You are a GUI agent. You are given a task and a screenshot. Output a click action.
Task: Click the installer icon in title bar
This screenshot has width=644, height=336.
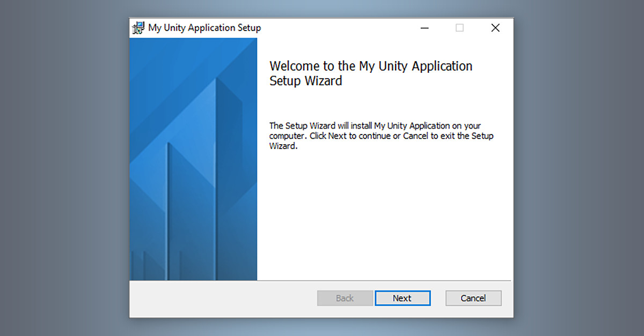pos(138,28)
